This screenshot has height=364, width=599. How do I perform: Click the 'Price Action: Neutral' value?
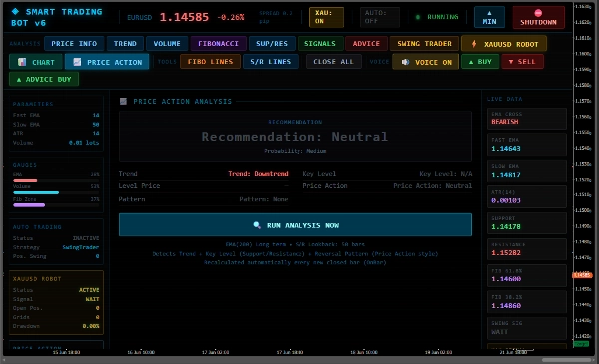coord(433,186)
